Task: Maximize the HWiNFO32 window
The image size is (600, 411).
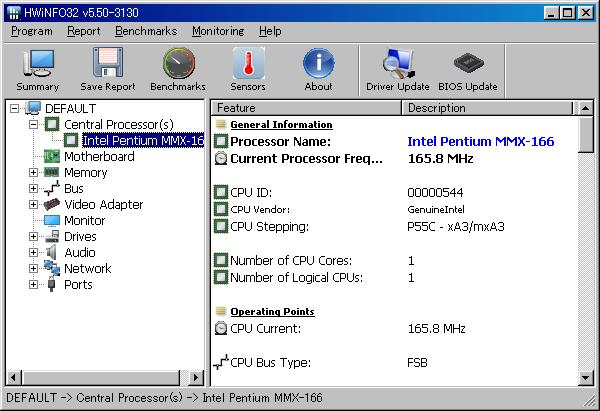Action: click(x=568, y=13)
